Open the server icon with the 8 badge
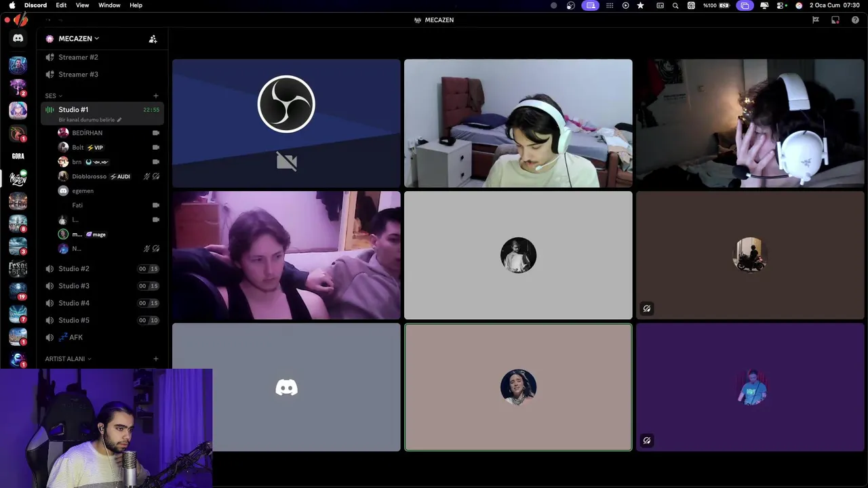 pyautogui.click(x=18, y=223)
